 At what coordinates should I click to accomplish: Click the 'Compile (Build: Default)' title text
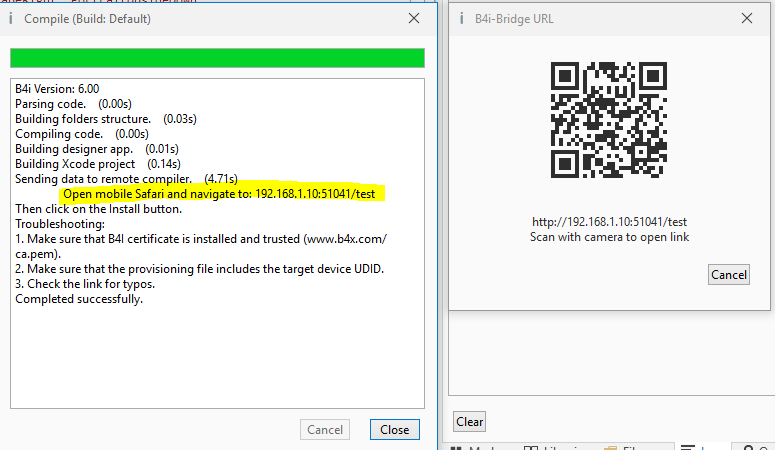[x=87, y=19]
